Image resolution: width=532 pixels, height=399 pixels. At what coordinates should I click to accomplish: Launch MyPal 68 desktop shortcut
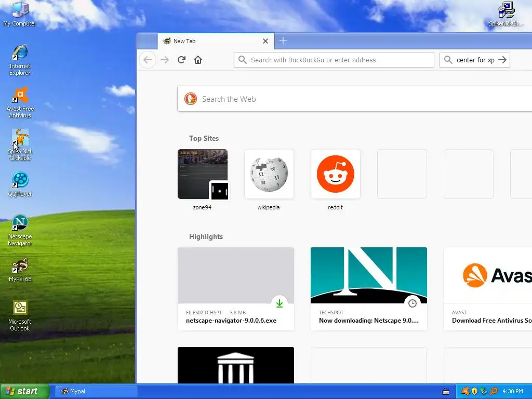20,270
